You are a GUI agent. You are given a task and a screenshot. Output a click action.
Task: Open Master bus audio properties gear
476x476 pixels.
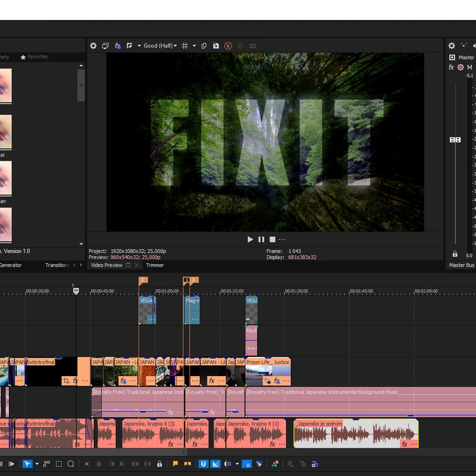(x=452, y=46)
